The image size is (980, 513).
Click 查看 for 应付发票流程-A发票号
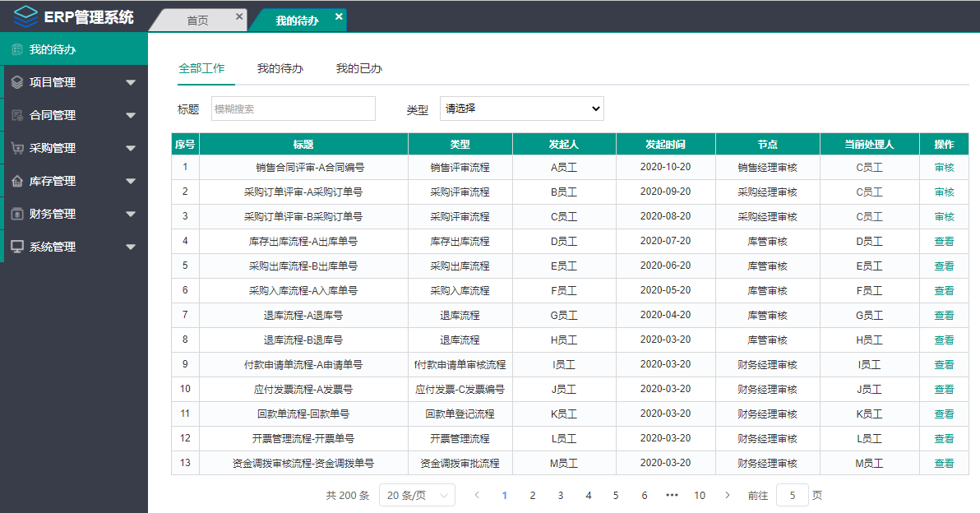tap(944, 390)
